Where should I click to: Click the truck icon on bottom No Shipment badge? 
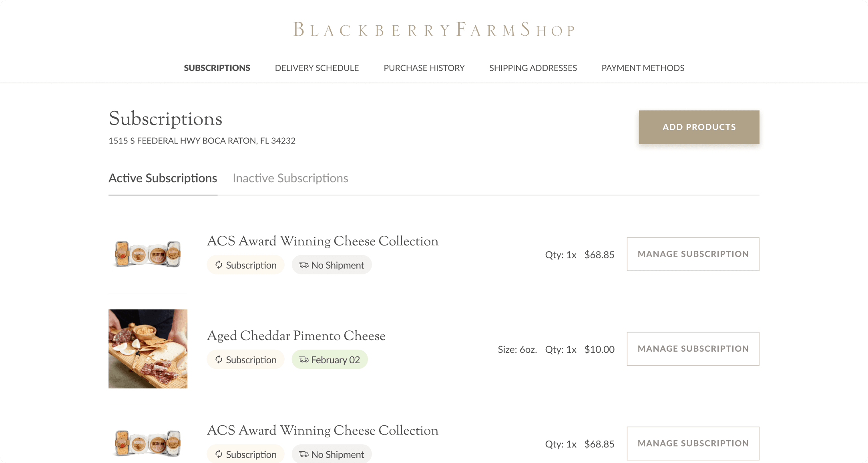pyautogui.click(x=304, y=454)
